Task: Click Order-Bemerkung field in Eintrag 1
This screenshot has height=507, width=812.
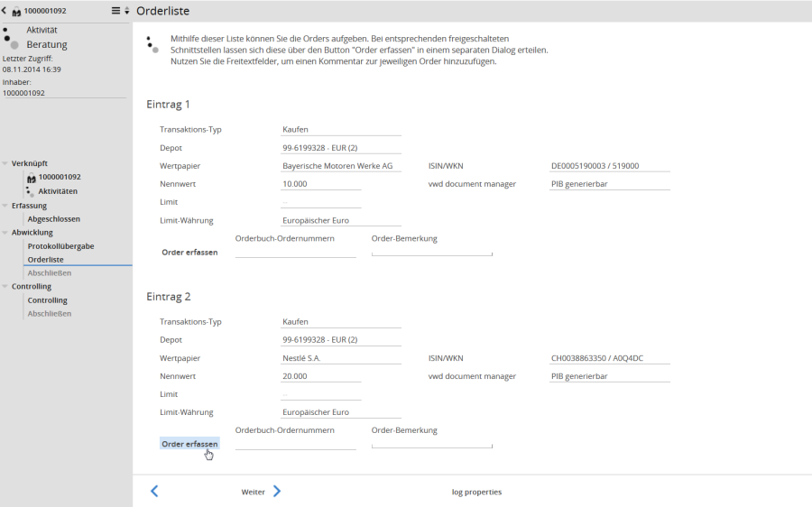Action: click(x=432, y=252)
